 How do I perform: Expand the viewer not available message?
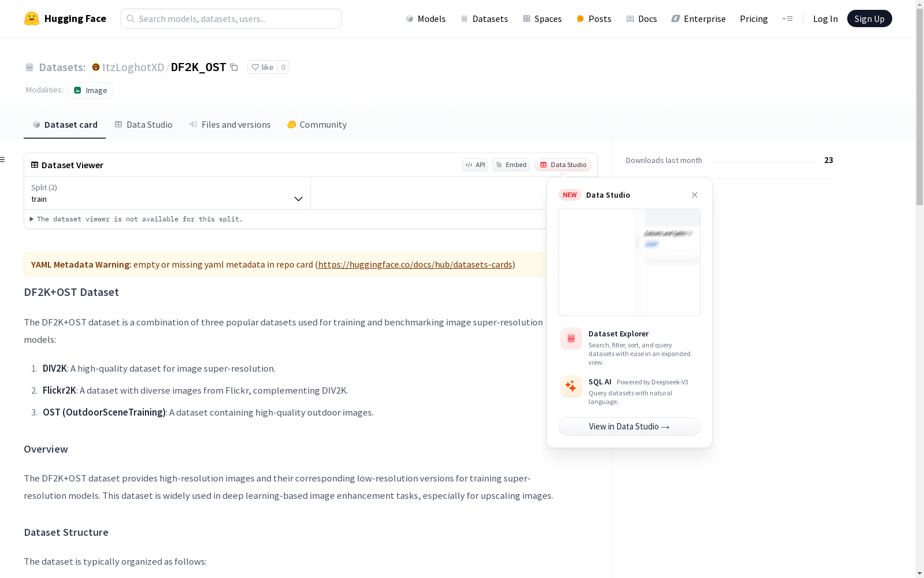tap(136, 219)
